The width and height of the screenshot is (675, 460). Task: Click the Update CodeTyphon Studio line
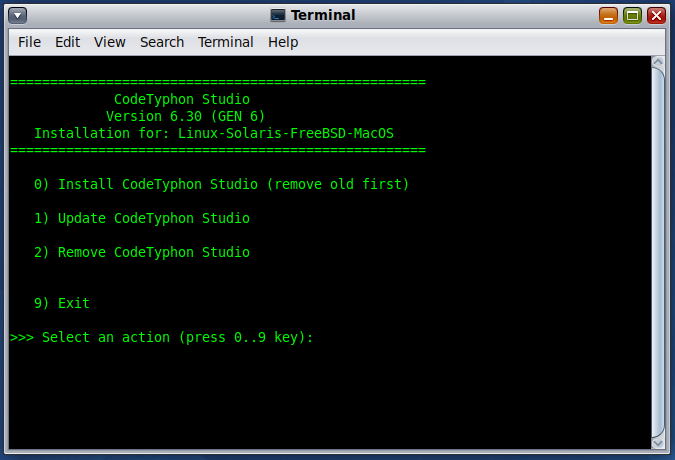[142, 218]
